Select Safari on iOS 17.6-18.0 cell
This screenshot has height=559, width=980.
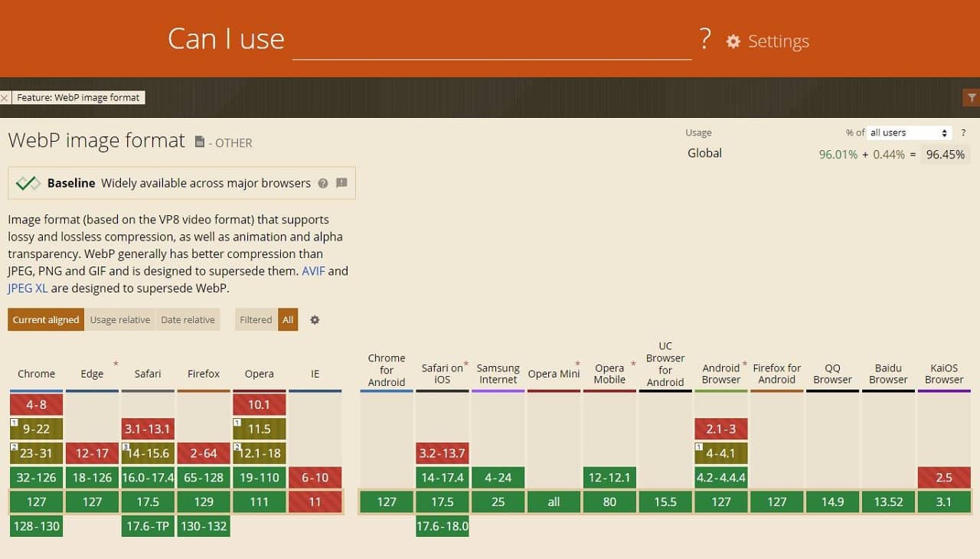pos(443,526)
